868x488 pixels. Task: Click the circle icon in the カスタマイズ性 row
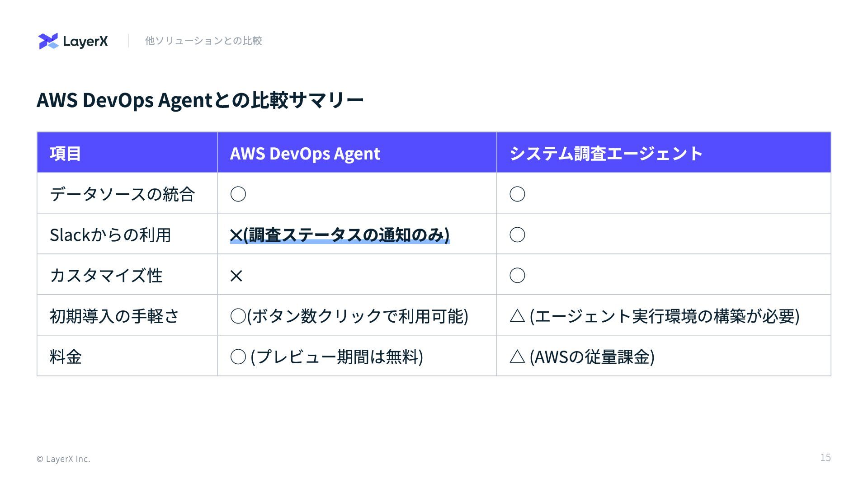[x=517, y=276]
